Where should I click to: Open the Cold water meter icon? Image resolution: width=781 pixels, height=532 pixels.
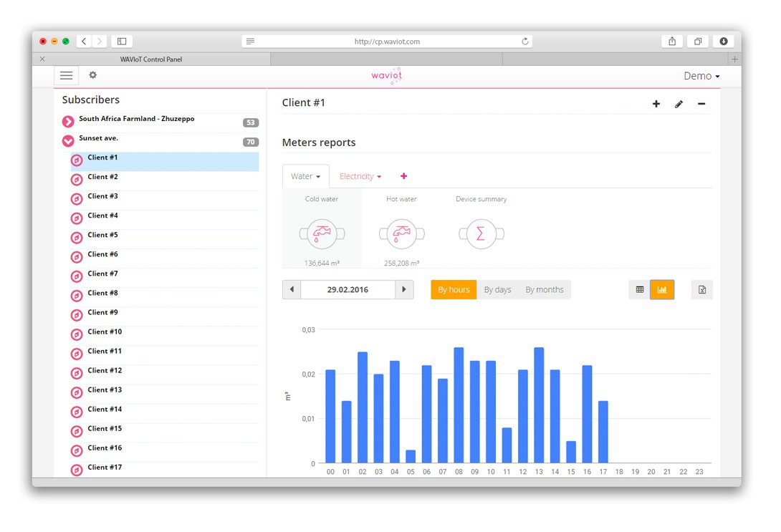point(321,234)
